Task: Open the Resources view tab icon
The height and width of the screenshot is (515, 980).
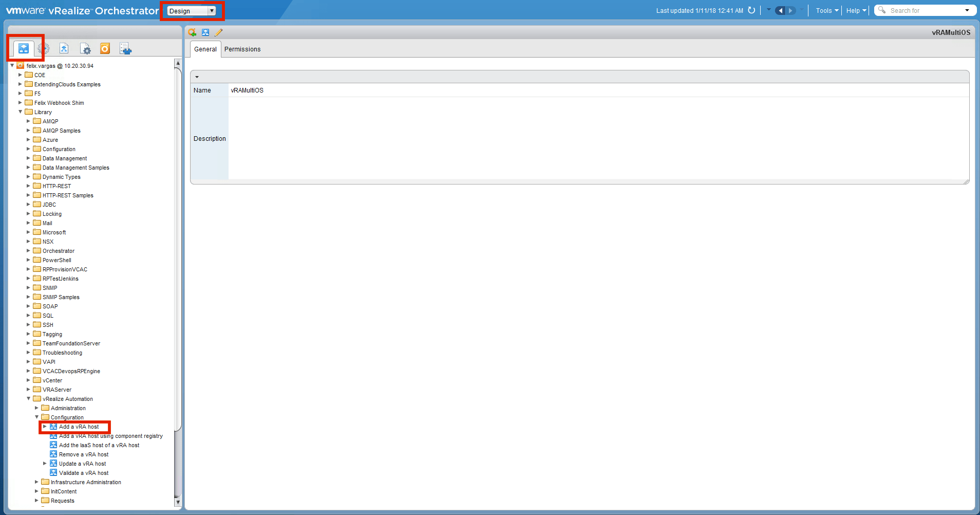Action: click(64, 48)
